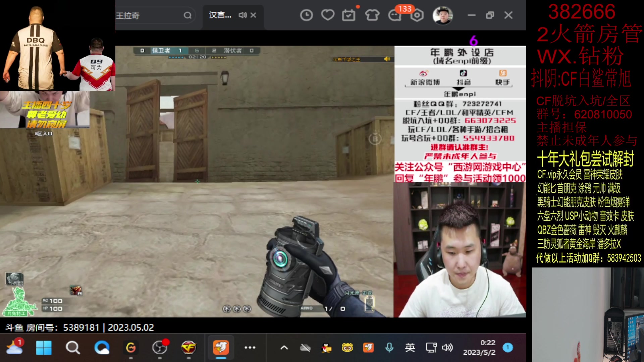The image size is (644, 362).
Task: Open the clock showing 0:22 2023/5/2
Action: [x=479, y=348]
